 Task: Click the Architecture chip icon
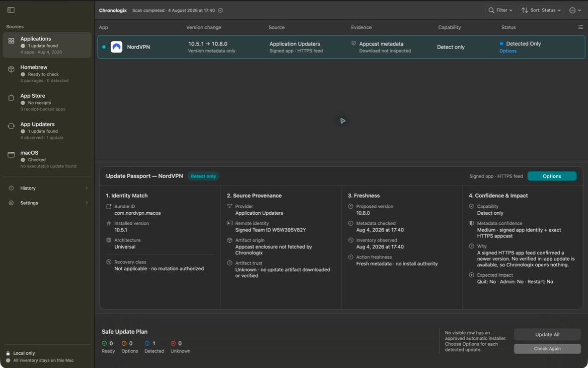[109, 240]
